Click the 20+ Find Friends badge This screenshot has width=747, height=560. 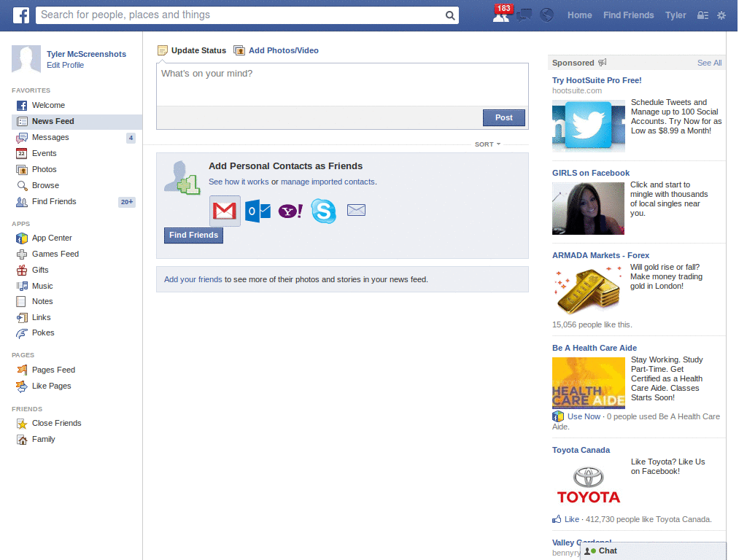pos(126,202)
